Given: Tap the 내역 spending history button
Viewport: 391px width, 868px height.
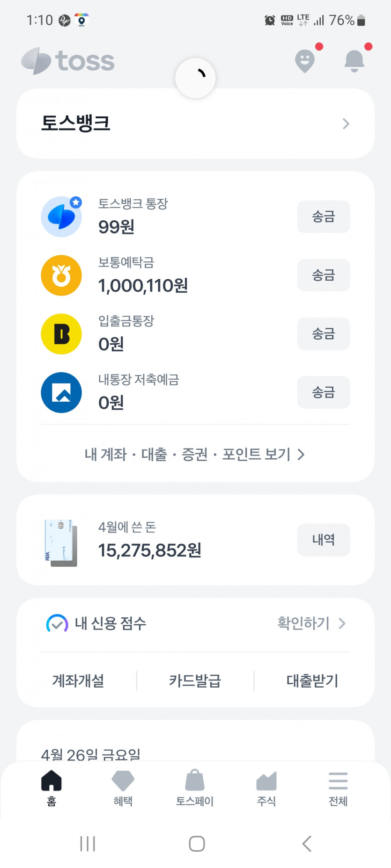Looking at the screenshot, I should coord(324,540).
